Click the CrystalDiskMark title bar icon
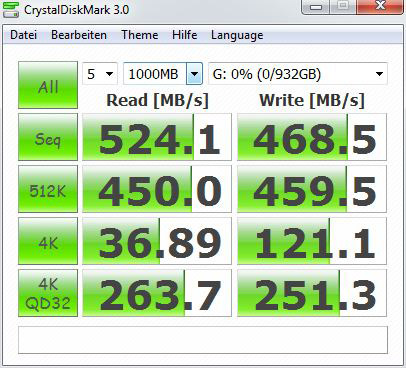 click(x=10, y=9)
